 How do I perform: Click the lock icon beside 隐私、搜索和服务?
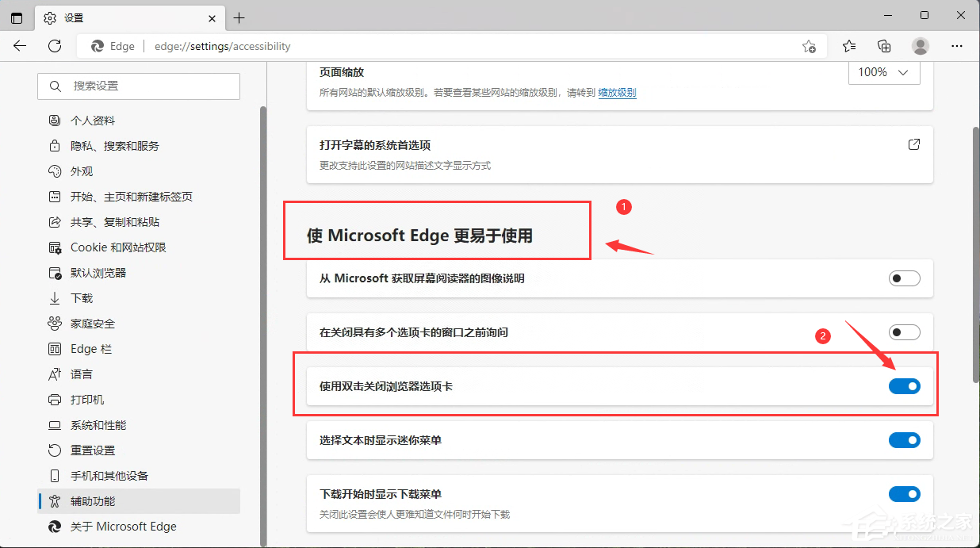55,146
